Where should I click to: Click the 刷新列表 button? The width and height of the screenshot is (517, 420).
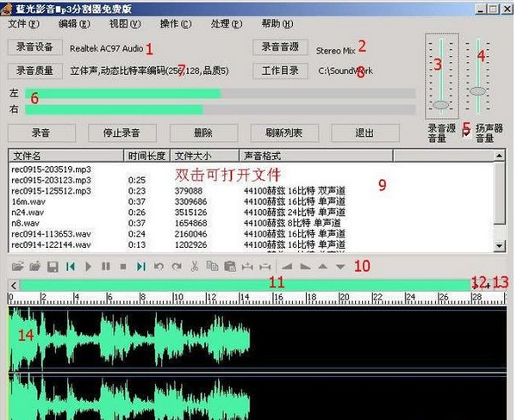pyautogui.click(x=284, y=133)
